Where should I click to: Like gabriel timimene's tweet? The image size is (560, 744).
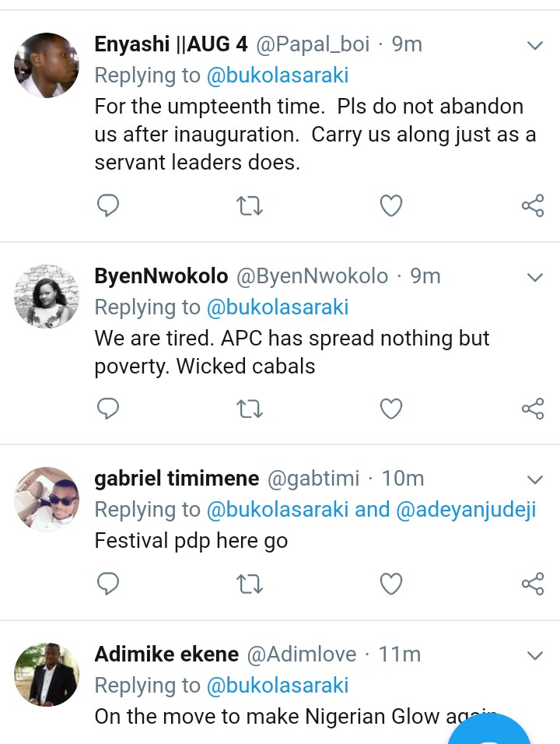coord(390,583)
